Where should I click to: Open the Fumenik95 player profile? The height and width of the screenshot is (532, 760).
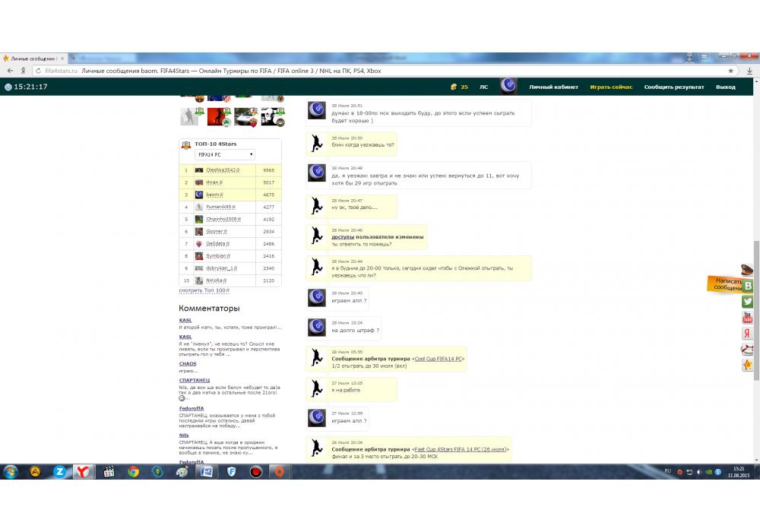220,207
